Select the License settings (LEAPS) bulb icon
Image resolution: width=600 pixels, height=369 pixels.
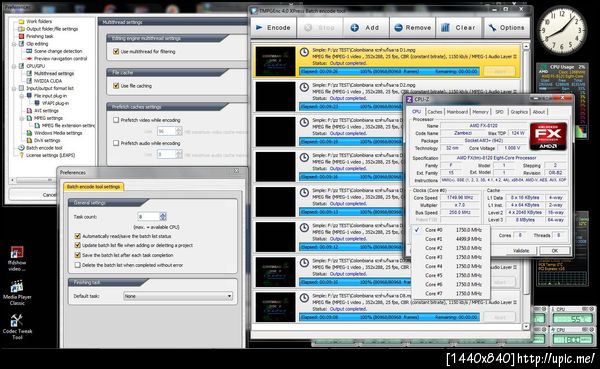[x=21, y=155]
